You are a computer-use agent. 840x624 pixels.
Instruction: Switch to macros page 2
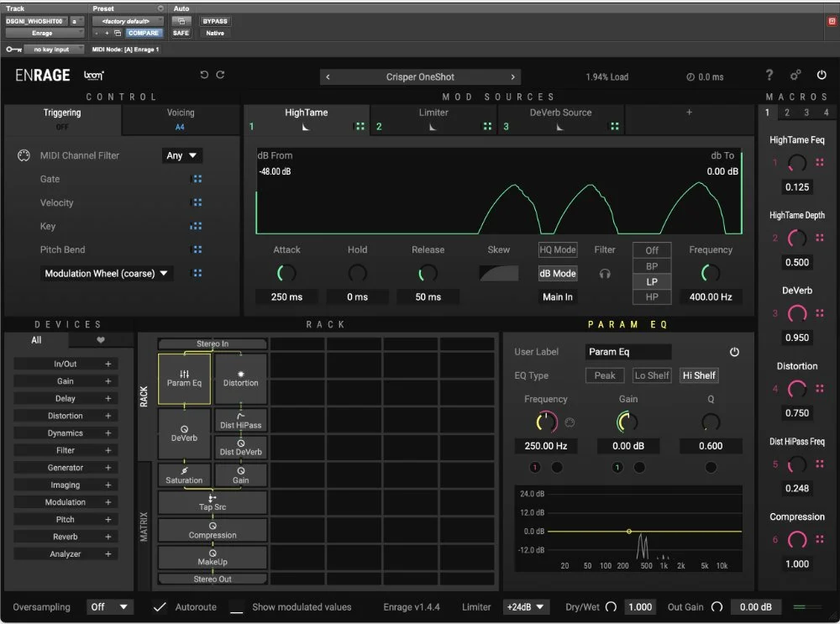click(787, 113)
